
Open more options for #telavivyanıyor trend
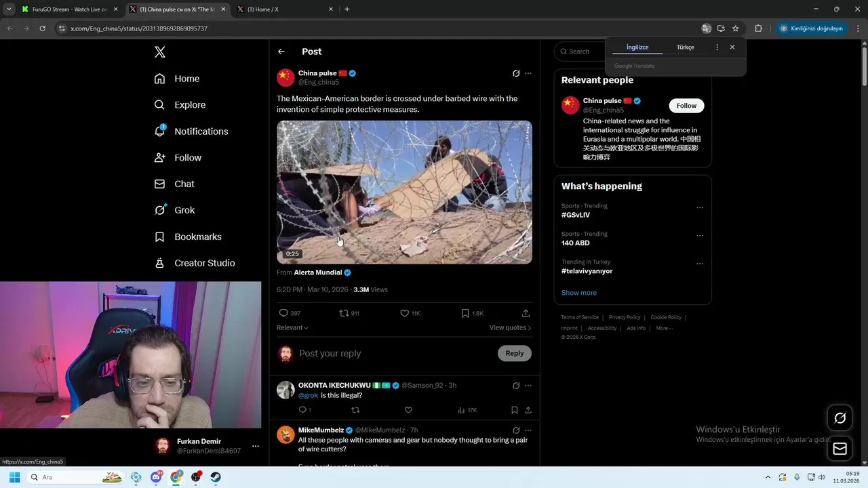coord(700,264)
